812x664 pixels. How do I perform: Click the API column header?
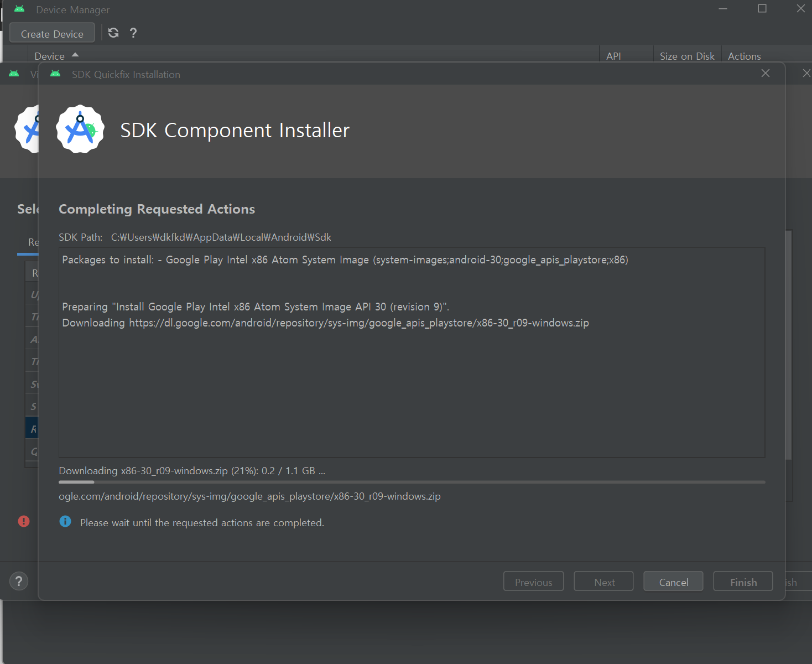pos(613,56)
